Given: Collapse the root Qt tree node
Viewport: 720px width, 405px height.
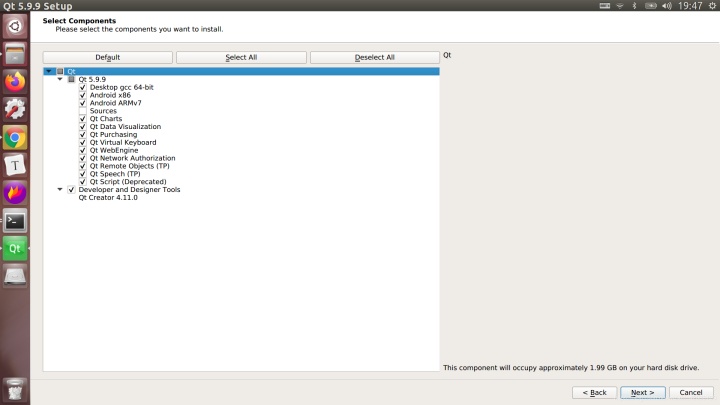Looking at the screenshot, I should (49, 71).
